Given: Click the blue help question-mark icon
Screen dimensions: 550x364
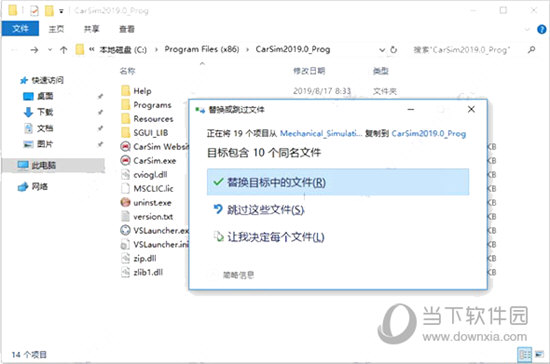Looking at the screenshot, I should click(542, 29).
